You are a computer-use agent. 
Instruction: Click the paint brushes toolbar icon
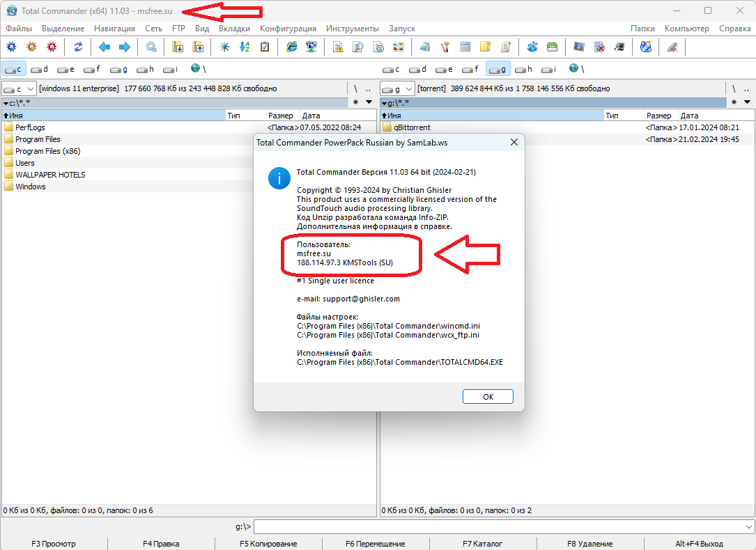[x=445, y=47]
